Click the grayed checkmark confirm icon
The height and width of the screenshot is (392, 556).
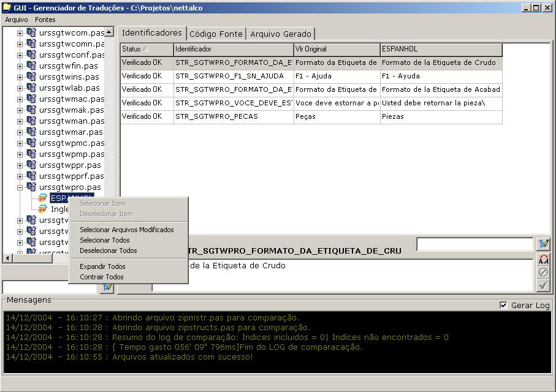click(x=544, y=285)
